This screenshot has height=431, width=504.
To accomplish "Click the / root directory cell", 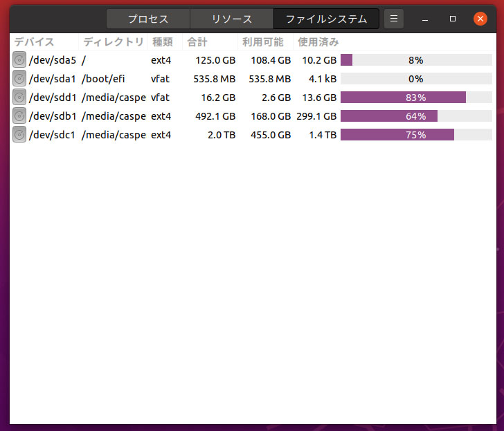I will pyautogui.click(x=84, y=60).
